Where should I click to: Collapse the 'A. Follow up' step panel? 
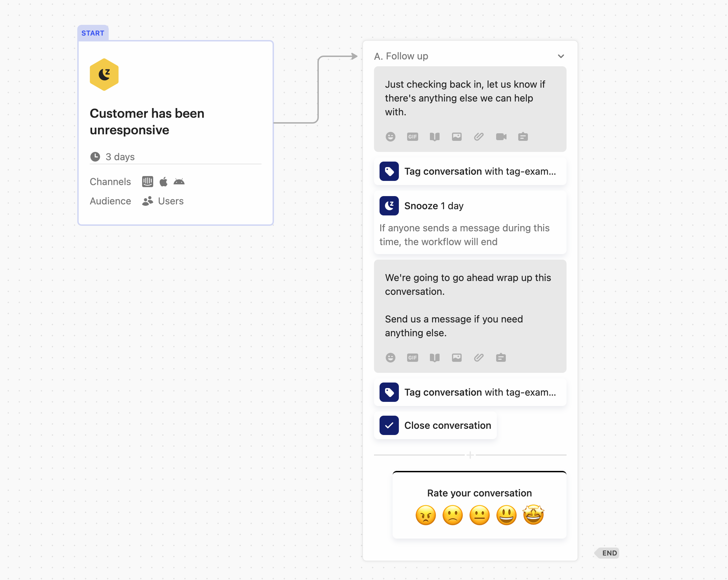click(561, 56)
